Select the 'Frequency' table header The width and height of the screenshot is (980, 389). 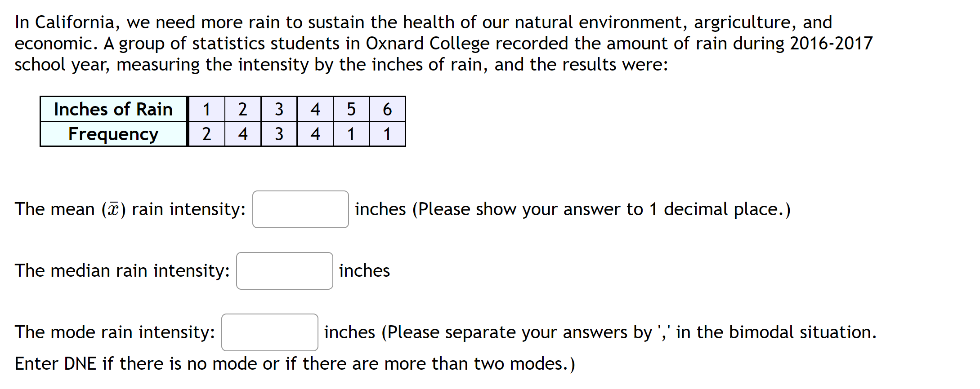coord(113,133)
